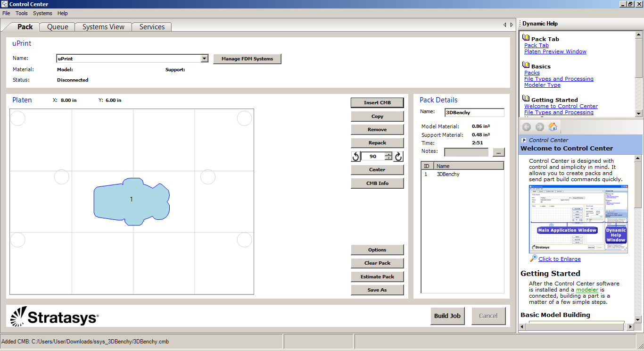
Task: Decrease rotation angle with down stepper arrow
Action: [388, 158]
